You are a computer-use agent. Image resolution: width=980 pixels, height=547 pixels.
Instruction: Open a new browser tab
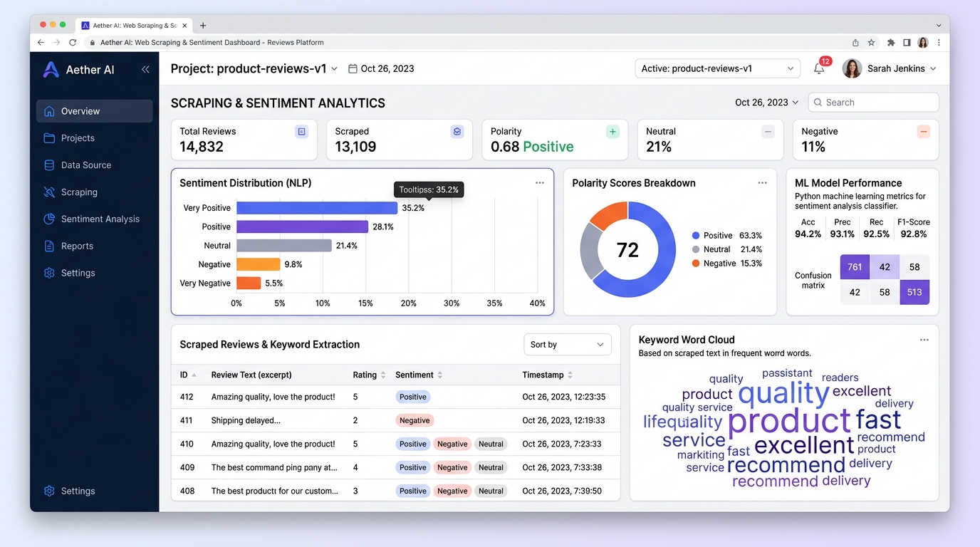pyautogui.click(x=203, y=26)
